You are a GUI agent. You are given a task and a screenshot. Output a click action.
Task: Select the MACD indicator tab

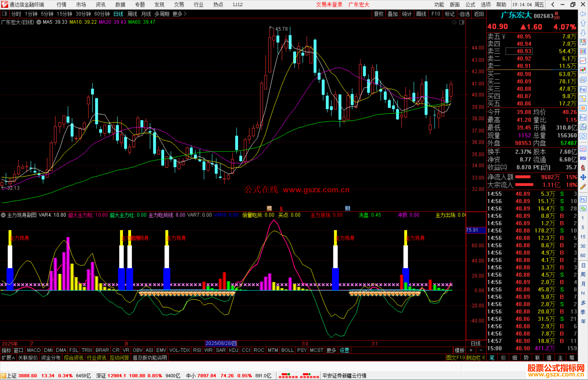pyautogui.click(x=34, y=350)
